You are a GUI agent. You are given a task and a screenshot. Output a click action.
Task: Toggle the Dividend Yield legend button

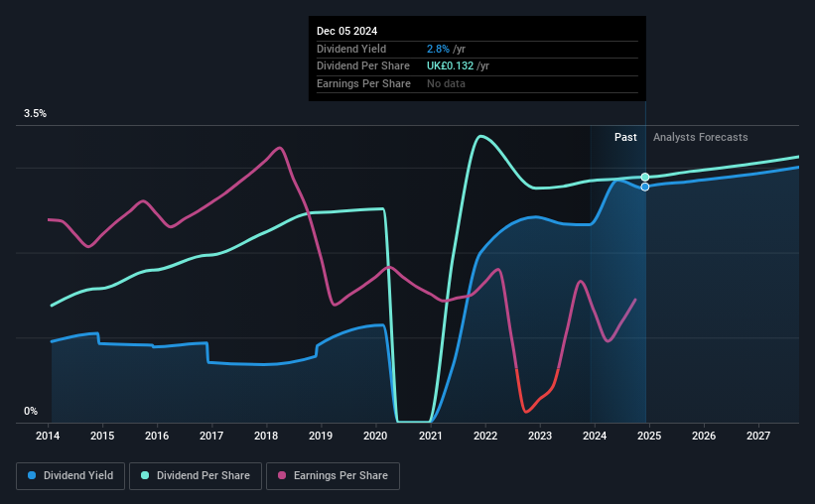coord(70,476)
